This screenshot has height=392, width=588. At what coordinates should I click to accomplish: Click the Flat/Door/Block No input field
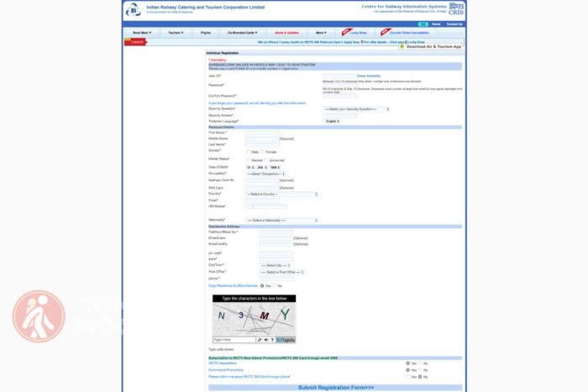coord(276,233)
